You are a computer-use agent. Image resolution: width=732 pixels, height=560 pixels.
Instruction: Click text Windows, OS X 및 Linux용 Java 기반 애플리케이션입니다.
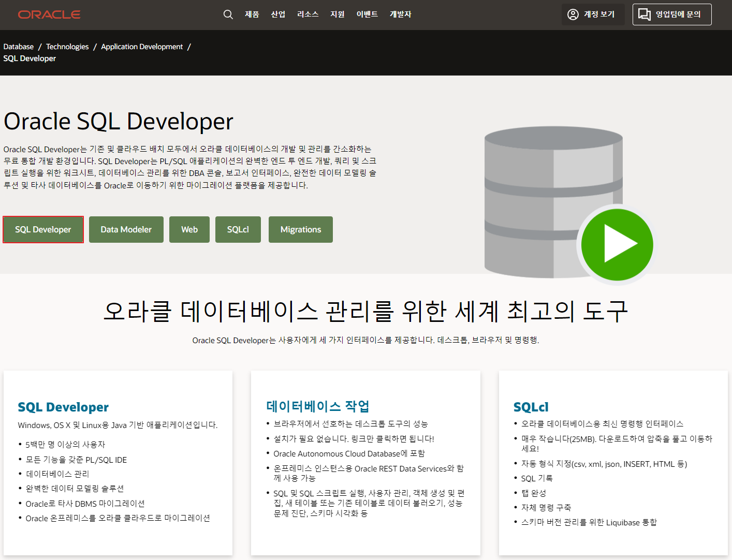(x=118, y=425)
